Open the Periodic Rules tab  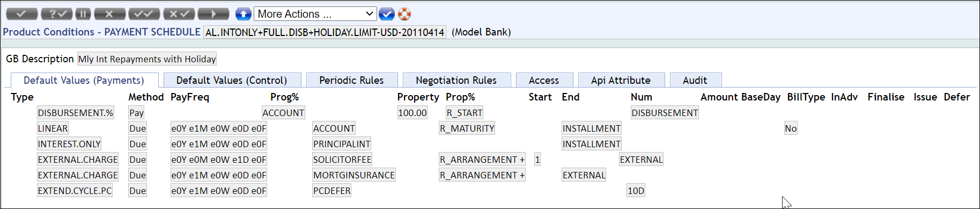[351, 80]
